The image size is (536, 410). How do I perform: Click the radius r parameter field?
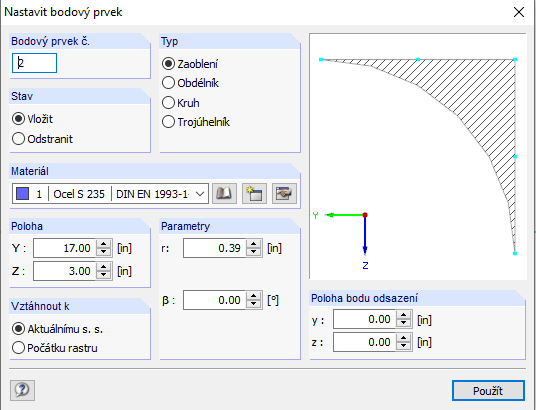214,248
